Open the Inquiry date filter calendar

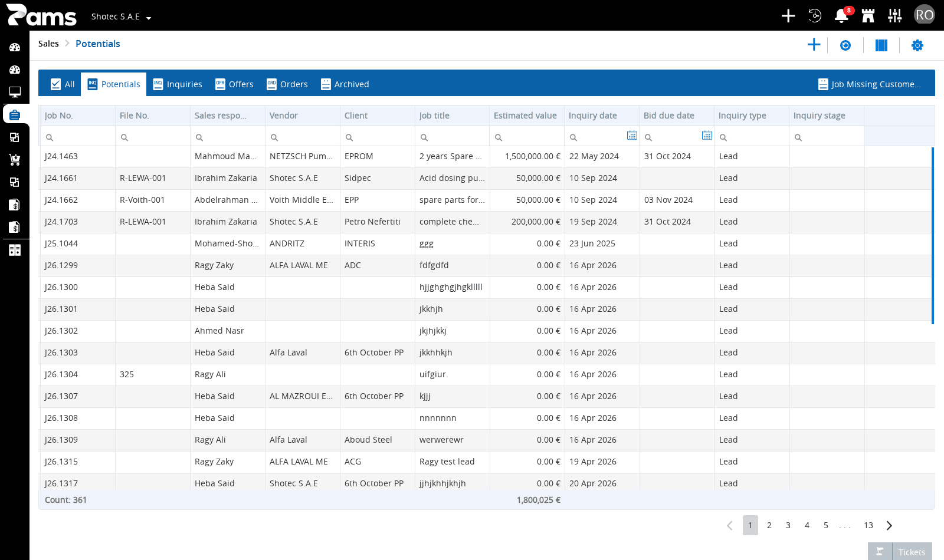(632, 136)
